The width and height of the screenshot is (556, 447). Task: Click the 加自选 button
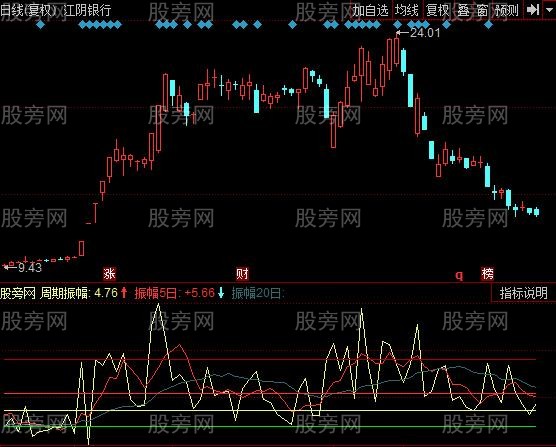[x=370, y=10]
